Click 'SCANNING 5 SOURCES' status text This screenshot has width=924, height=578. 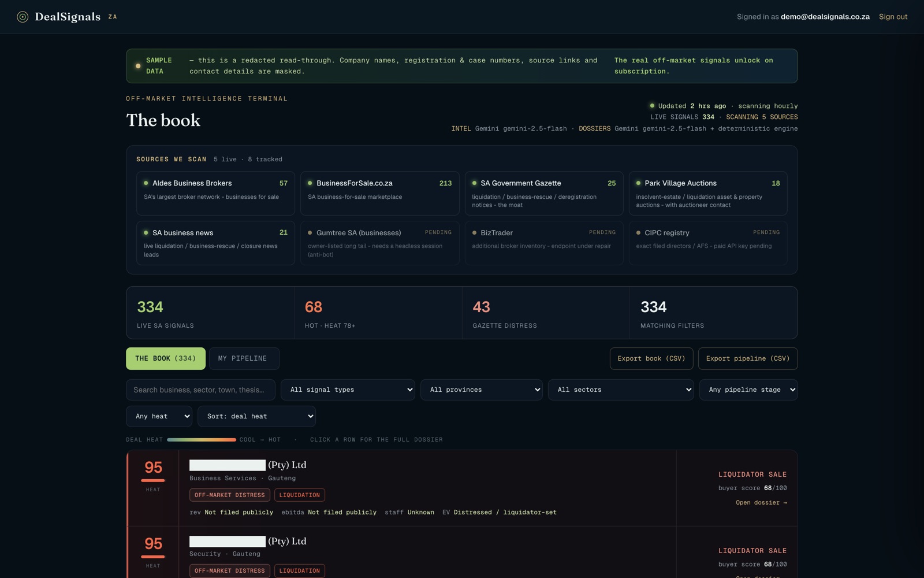[x=762, y=117]
